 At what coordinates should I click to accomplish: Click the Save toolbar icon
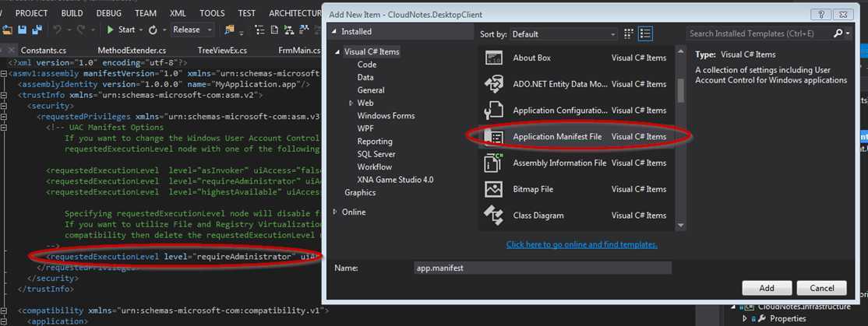(23, 30)
